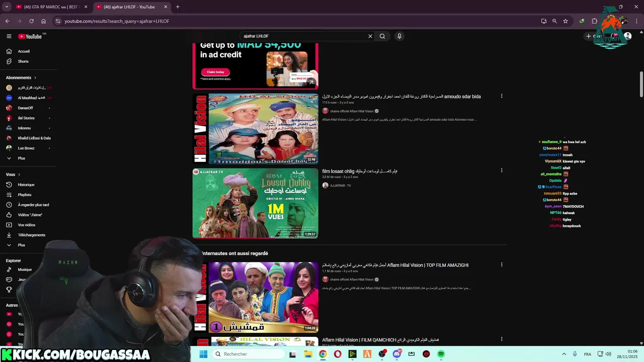This screenshot has width=644, height=362.
Task: Open the install/cast screen icon in address bar
Action: point(544,21)
